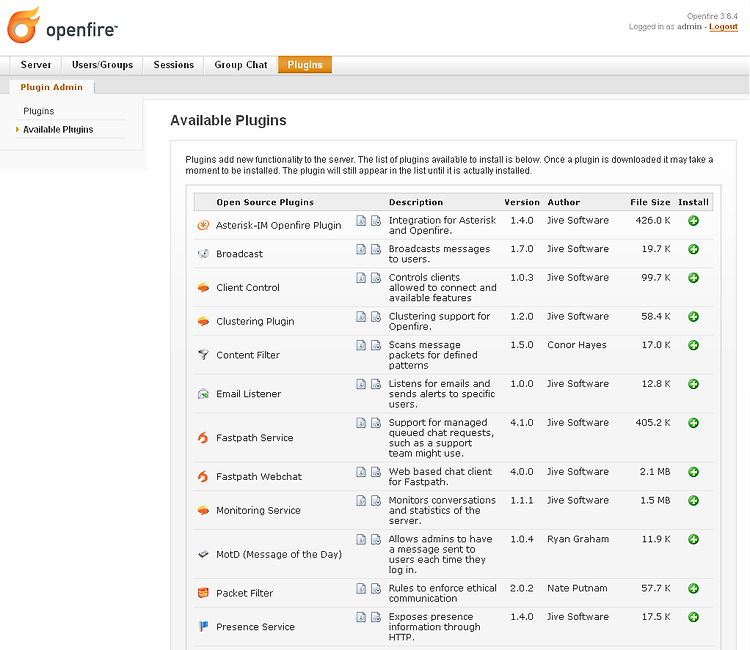The width and height of the screenshot is (750, 650).
Task: Open the changelog for Fastpath Webchat
Action: tap(376, 472)
